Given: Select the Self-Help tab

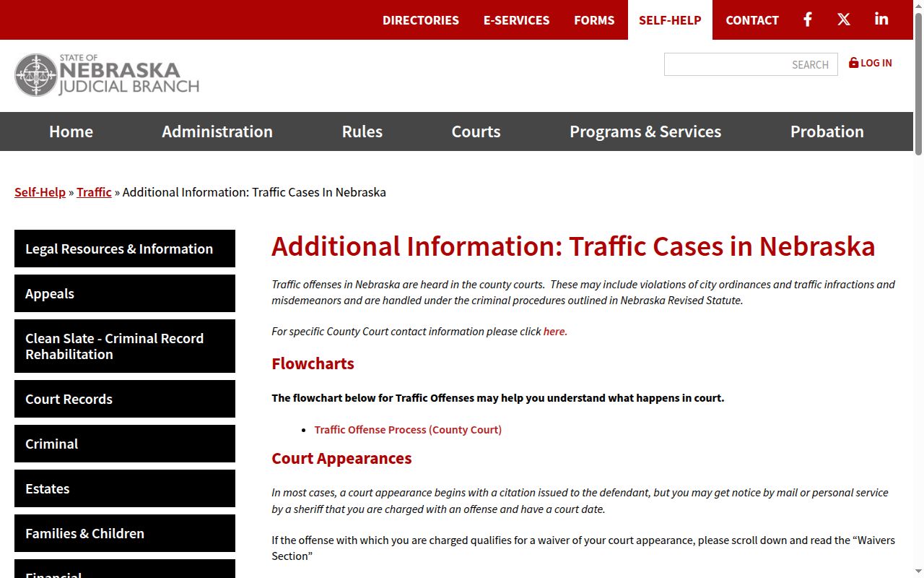Looking at the screenshot, I should [670, 20].
